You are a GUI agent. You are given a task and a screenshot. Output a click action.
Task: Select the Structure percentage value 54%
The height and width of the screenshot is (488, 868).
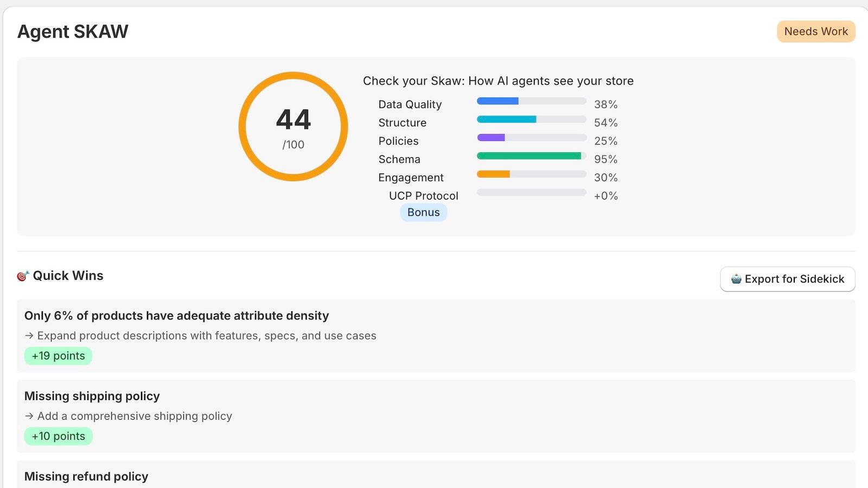(x=605, y=123)
